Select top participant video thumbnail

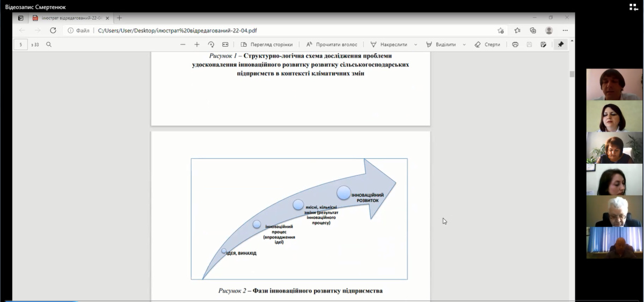(614, 85)
